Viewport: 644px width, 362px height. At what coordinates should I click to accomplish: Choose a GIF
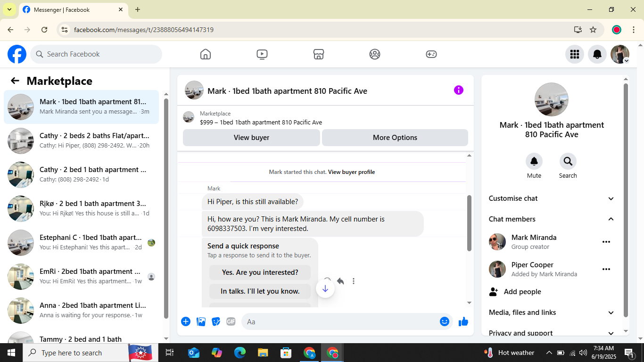pos(231,321)
